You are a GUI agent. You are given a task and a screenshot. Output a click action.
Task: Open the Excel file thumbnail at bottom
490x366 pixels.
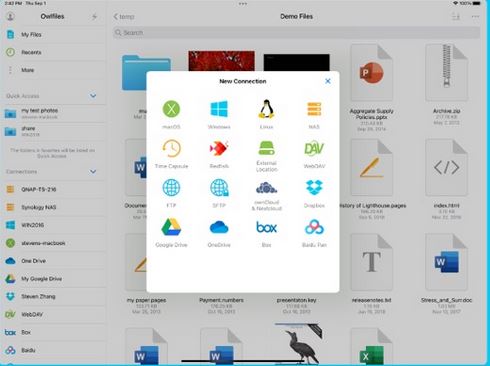[x=371, y=347]
